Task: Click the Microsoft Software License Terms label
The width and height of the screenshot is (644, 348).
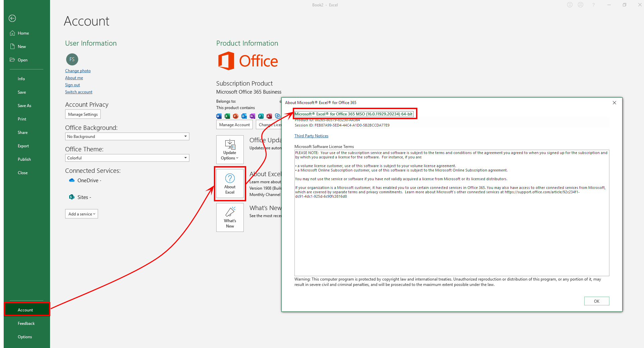Action: point(324,147)
